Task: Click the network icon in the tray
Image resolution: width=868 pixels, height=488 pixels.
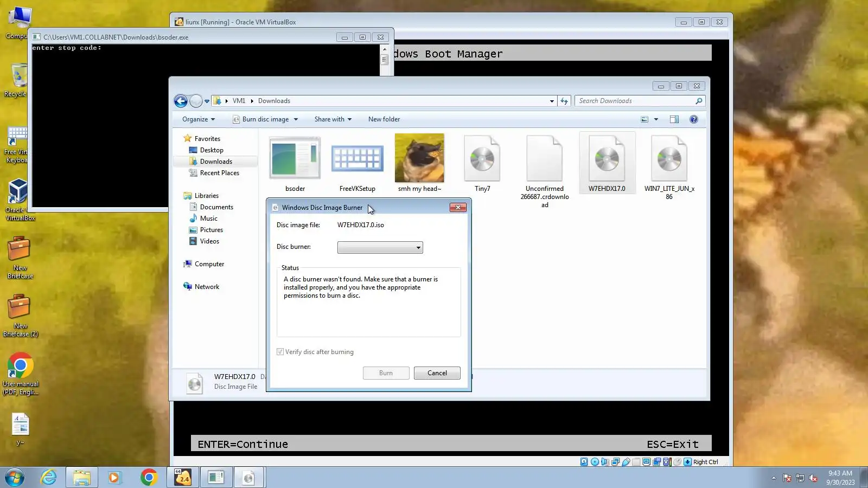Action: [800, 478]
